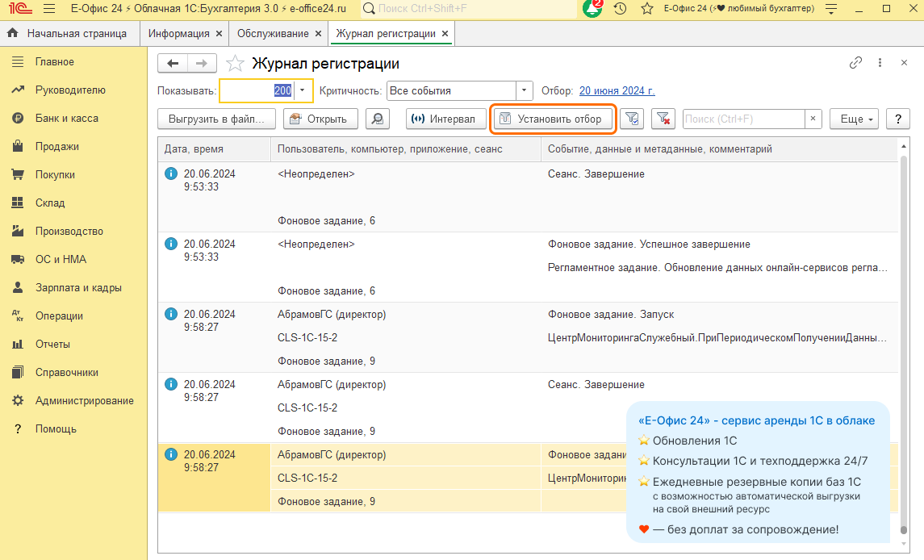Click the Склад grid icon
924x560 pixels.
[x=18, y=203]
